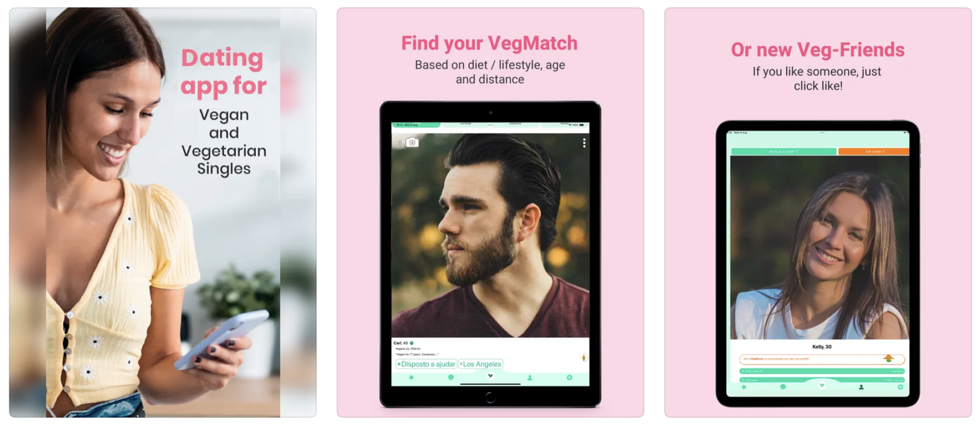Image resolution: width=980 pixels, height=426 pixels.
Task: Open settings gear on Kelly's screen
Action: (900, 387)
